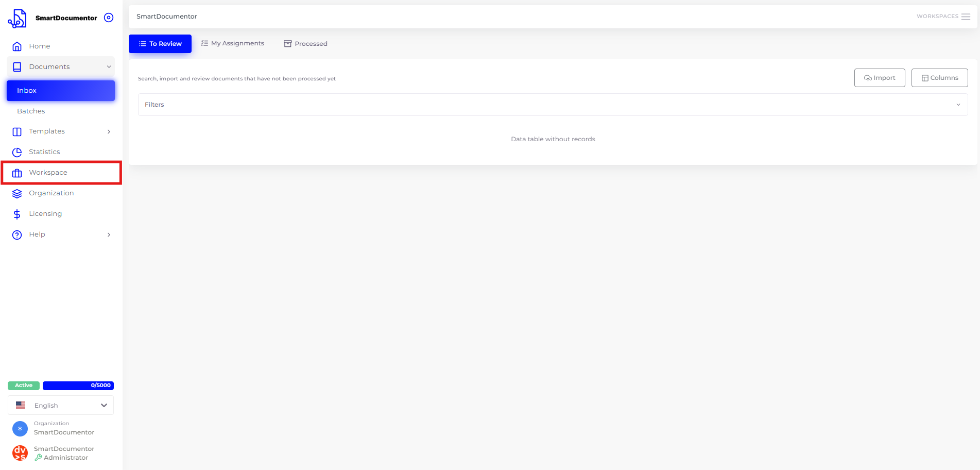Image resolution: width=980 pixels, height=470 pixels.
Task: Toggle the sidebar collapse circle icon
Action: pos(109,18)
